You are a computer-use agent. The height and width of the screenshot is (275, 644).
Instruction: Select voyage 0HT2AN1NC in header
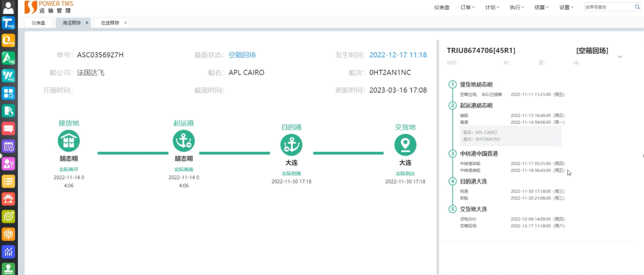coord(390,73)
